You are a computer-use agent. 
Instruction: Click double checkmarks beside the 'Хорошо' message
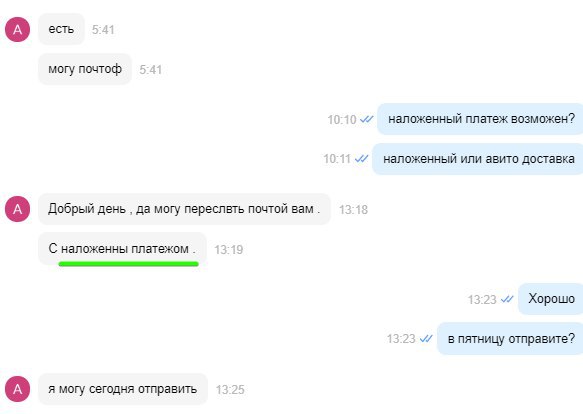[507, 299]
